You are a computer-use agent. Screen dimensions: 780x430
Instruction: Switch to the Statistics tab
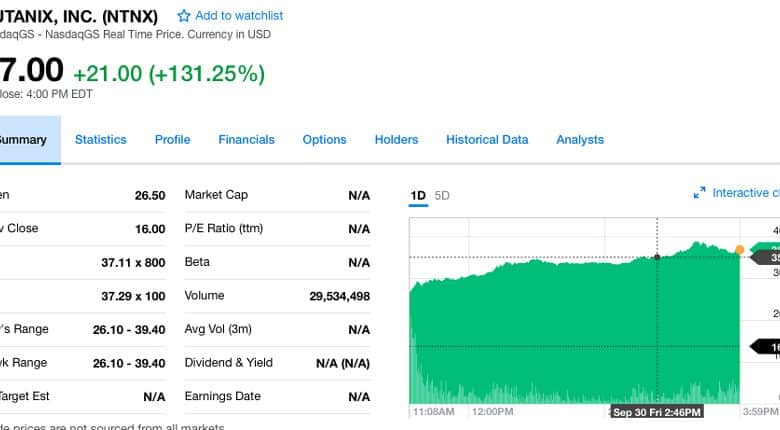[100, 140]
